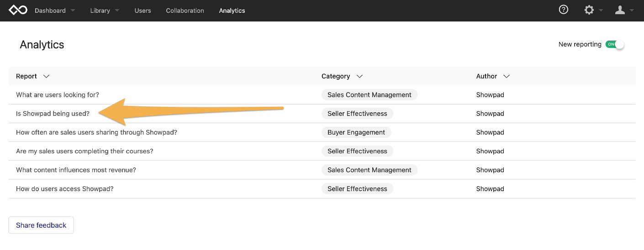The image size is (644, 250).
Task: Click the Author column header
Action: point(486,76)
